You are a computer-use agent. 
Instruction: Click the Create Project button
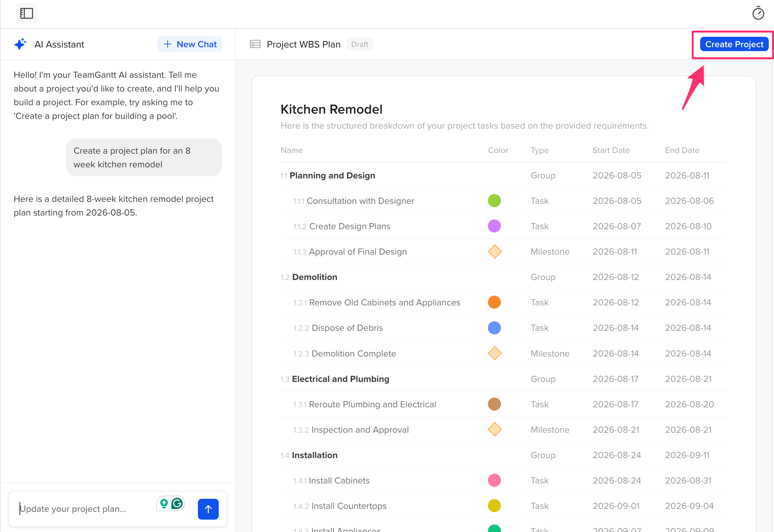[x=734, y=44]
